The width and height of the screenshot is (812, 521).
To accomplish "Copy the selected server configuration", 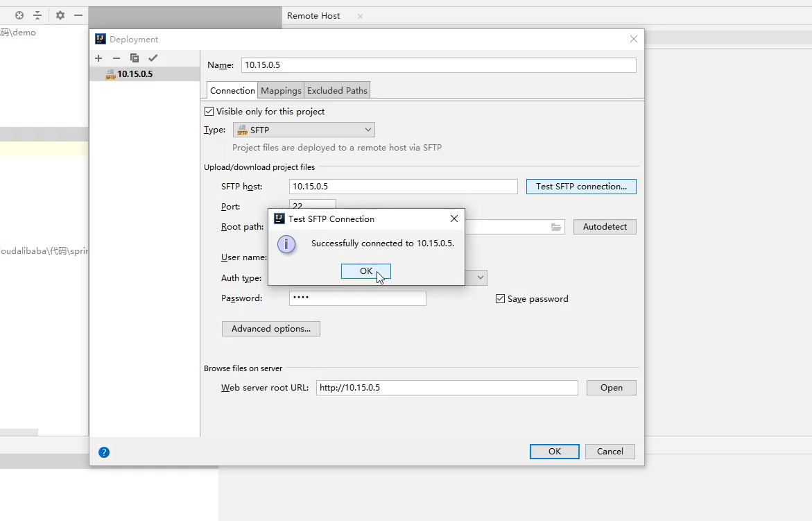I will [x=134, y=58].
